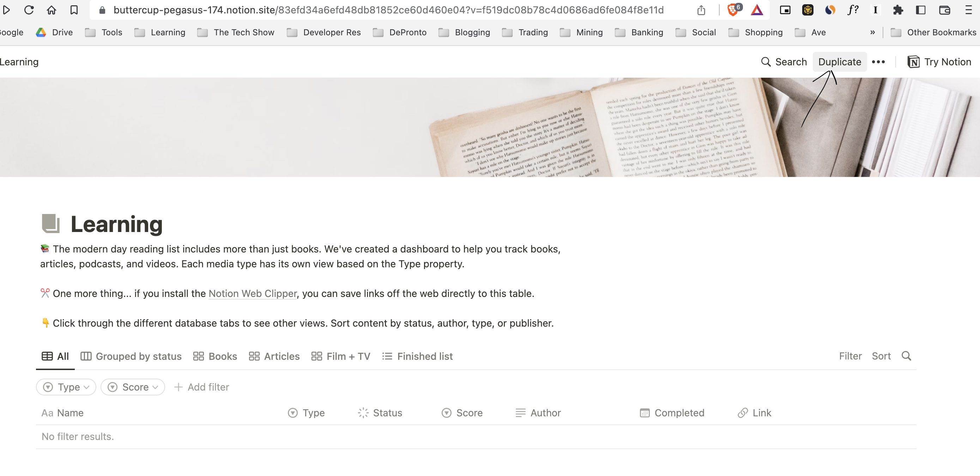980x476 pixels.
Task: Open the Film + TV view tab
Action: [x=341, y=356]
